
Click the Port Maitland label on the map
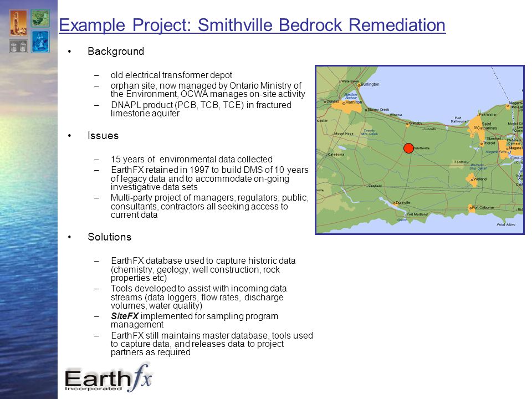pyautogui.click(x=417, y=214)
